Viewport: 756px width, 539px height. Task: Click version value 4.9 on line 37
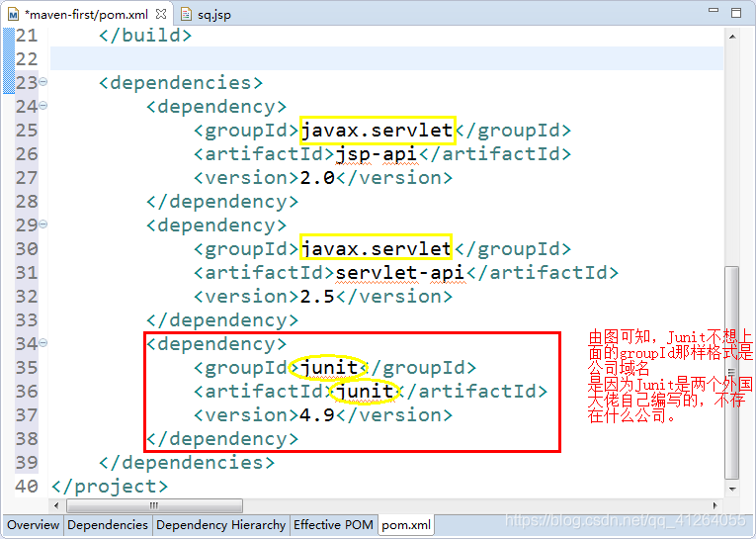pyautogui.click(x=317, y=415)
